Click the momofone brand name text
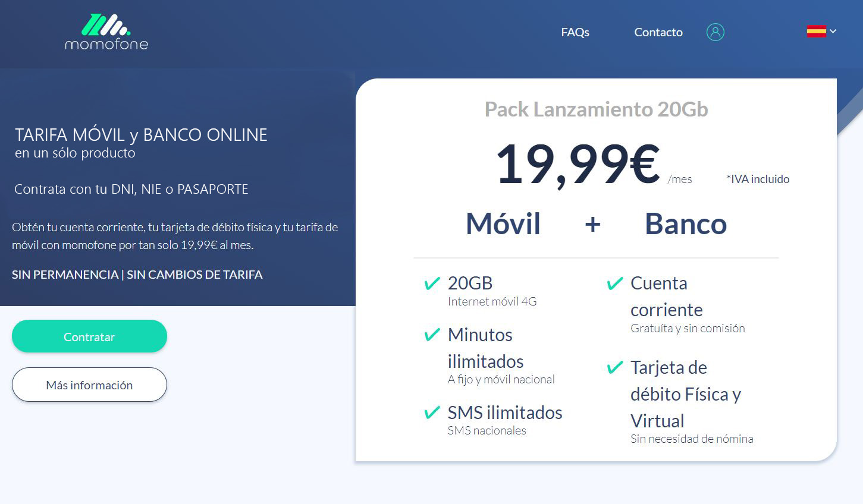Viewport: 863px width, 504px height. point(106,44)
